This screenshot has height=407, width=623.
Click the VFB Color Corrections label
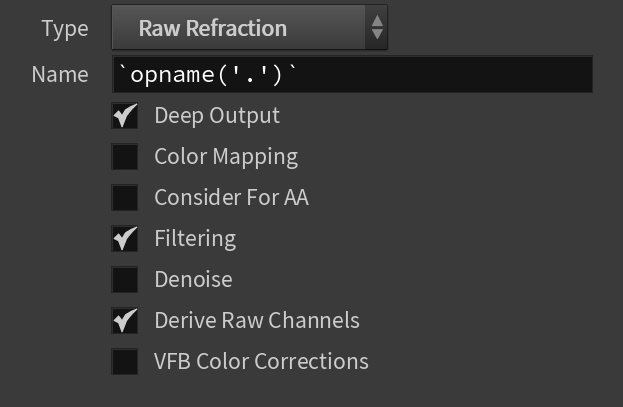(261, 361)
